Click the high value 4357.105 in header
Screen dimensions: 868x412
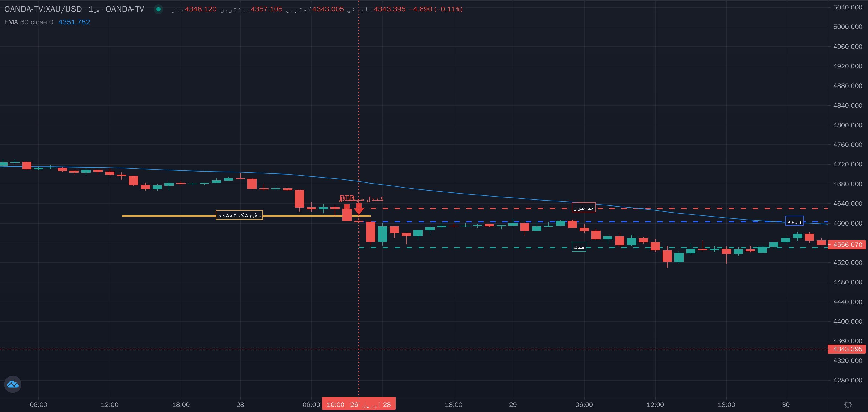[x=266, y=9]
